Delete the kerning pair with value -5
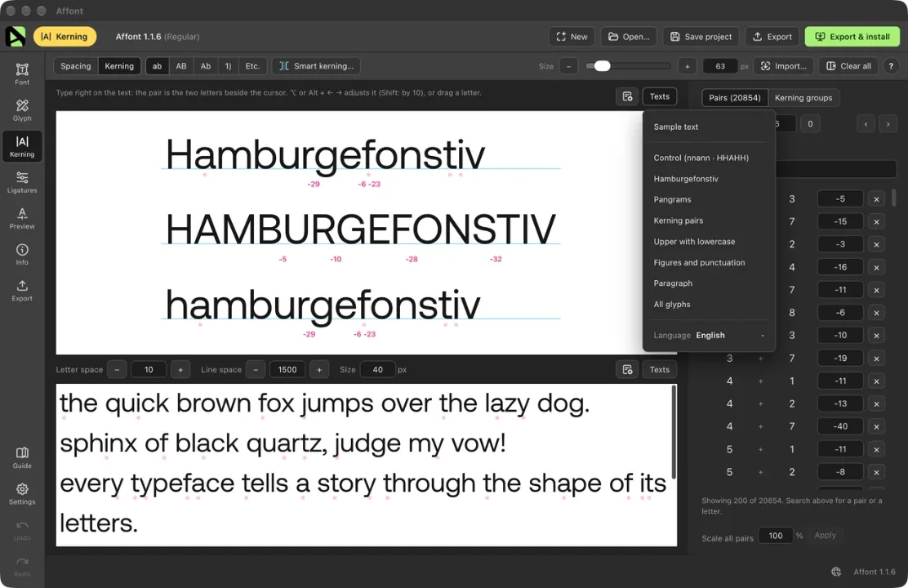Screen dimensions: 908x588 coord(876,199)
